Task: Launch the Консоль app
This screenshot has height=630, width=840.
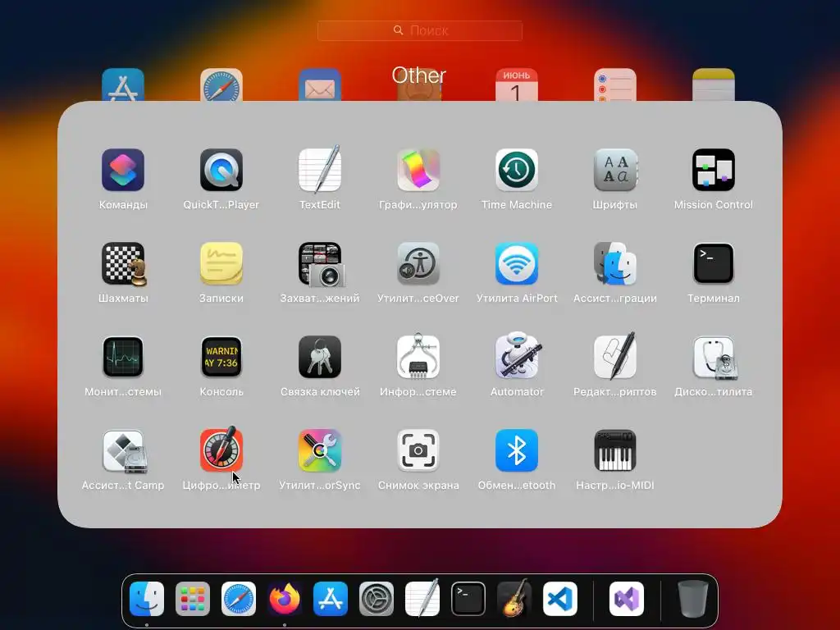Action: click(x=221, y=357)
